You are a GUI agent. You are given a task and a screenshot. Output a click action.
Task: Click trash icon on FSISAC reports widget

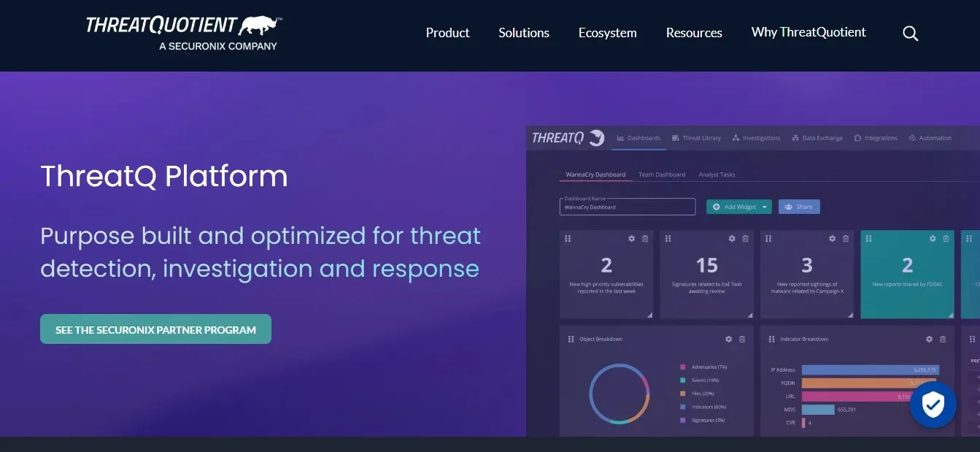[x=946, y=239]
